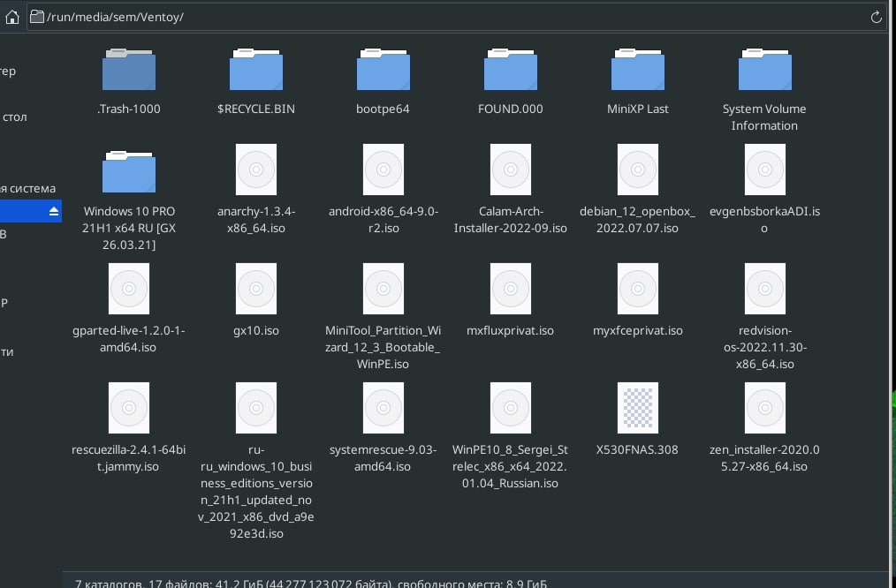Click the label 'bootpe64'
The image size is (896, 588).
pyautogui.click(x=383, y=109)
